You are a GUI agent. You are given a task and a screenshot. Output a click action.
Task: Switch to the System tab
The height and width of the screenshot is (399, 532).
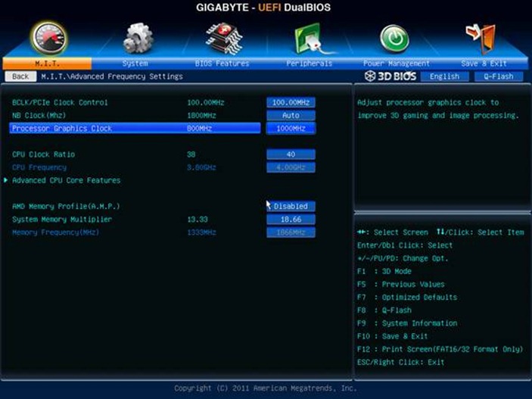point(135,64)
